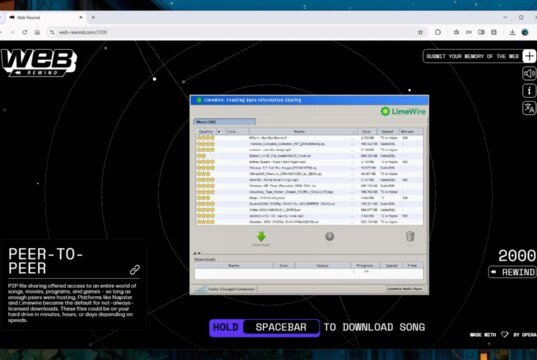
Task: Click the plus icon beside Submit Your Memory
Action: [x=529, y=56]
